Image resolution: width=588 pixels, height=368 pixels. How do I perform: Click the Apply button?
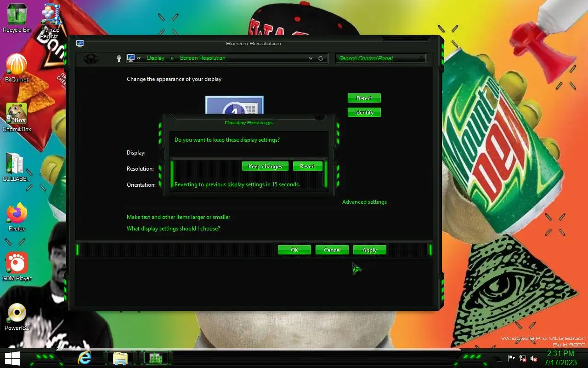point(370,250)
